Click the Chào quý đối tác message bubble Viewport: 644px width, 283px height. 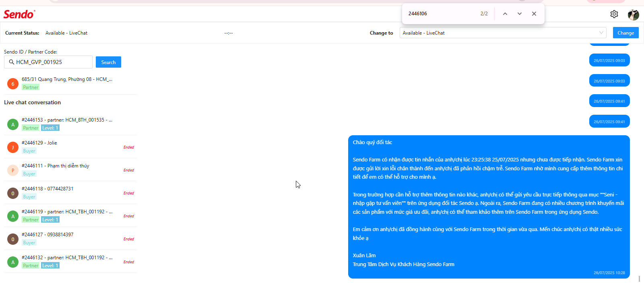pyautogui.click(x=489, y=207)
